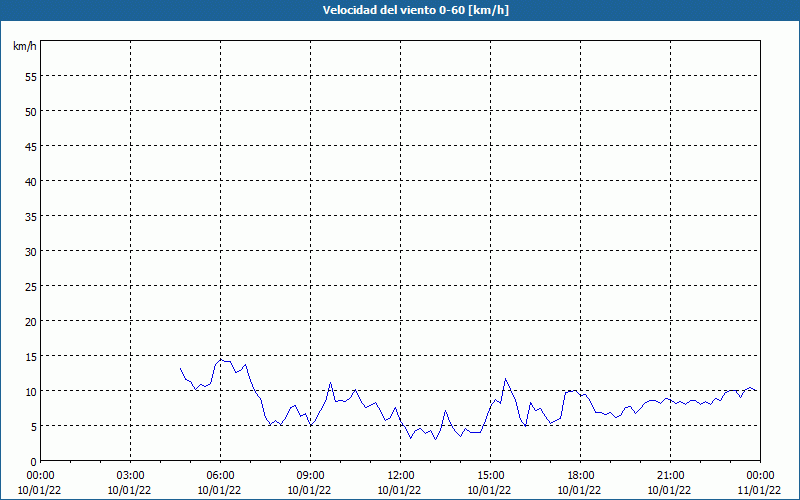Click the y-axis value 50
800x500 pixels.
[31, 112]
